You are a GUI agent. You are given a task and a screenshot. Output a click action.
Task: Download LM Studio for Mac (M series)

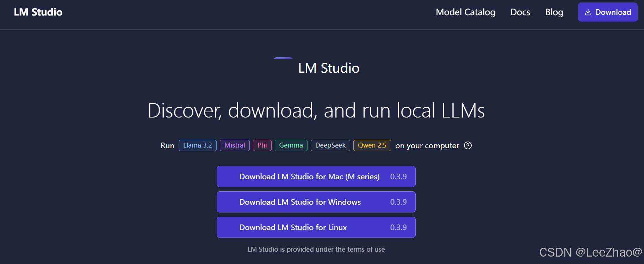[316, 176]
